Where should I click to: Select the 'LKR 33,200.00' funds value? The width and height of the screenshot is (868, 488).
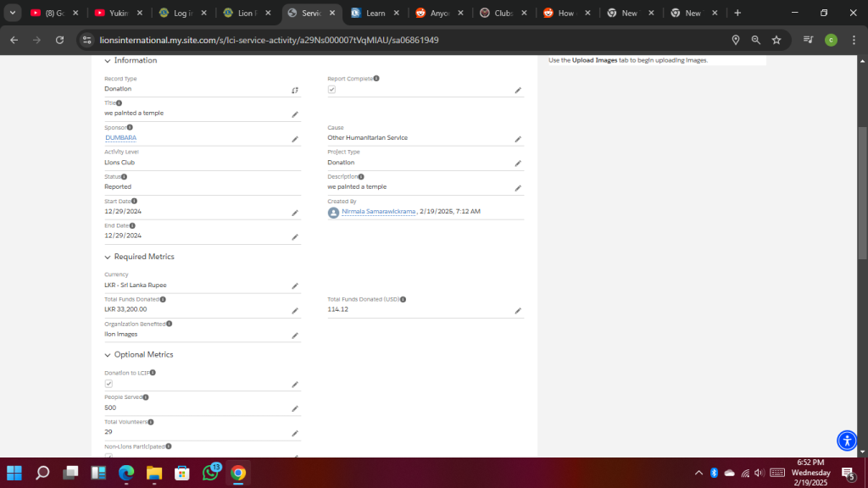coord(125,309)
